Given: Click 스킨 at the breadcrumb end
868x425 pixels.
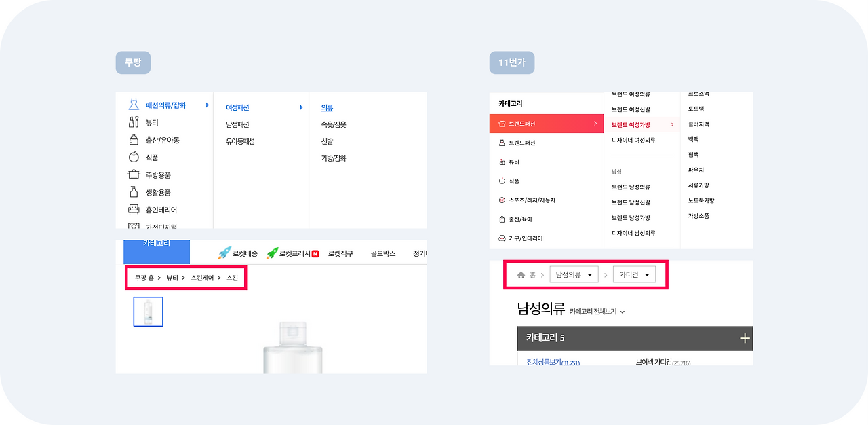Looking at the screenshot, I should coord(233,278).
